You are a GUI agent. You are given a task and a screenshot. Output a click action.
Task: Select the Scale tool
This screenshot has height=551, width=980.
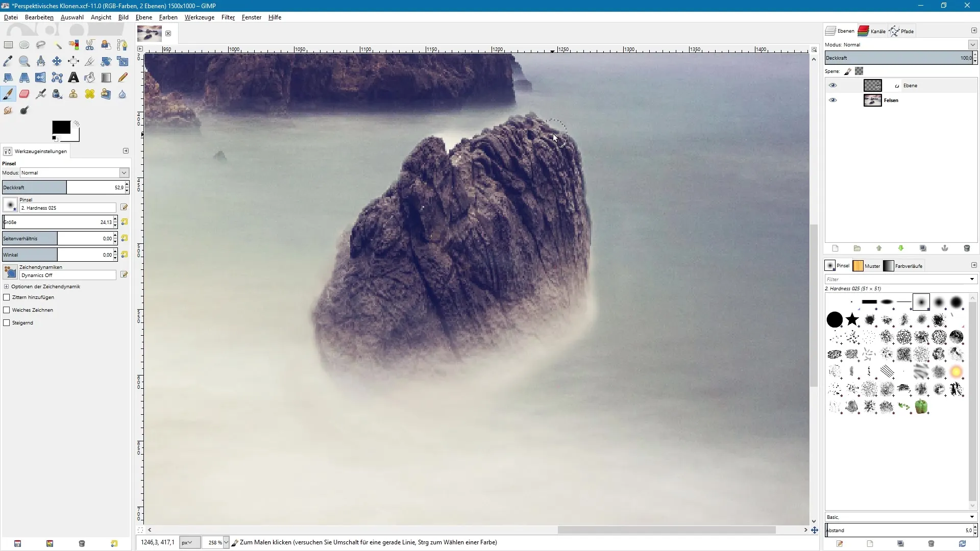point(122,61)
